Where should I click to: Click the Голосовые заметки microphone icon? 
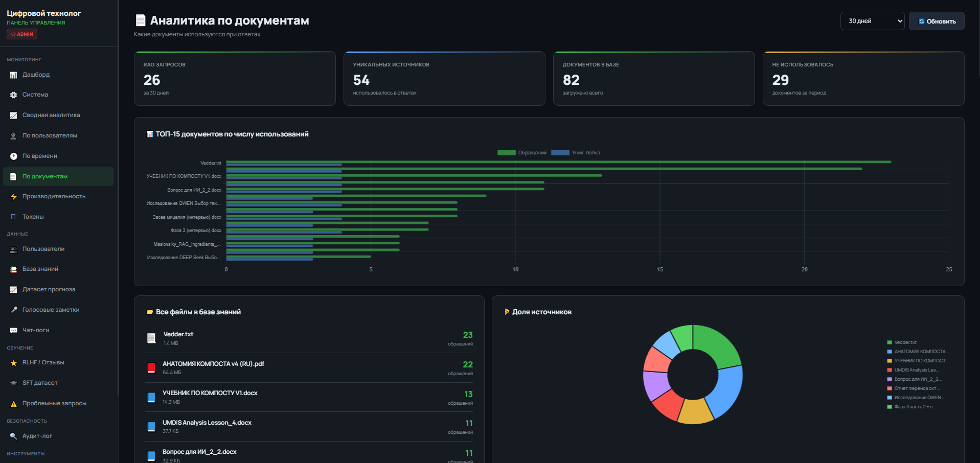click(x=13, y=310)
